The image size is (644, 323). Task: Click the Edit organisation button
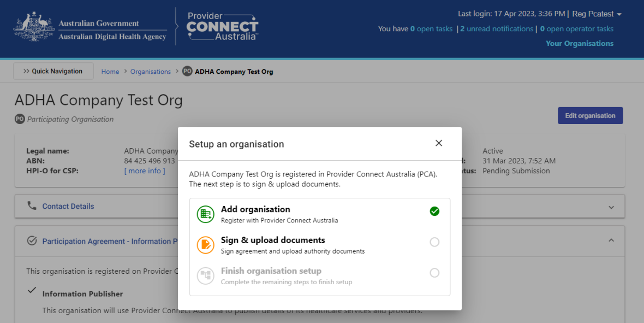[x=590, y=116]
